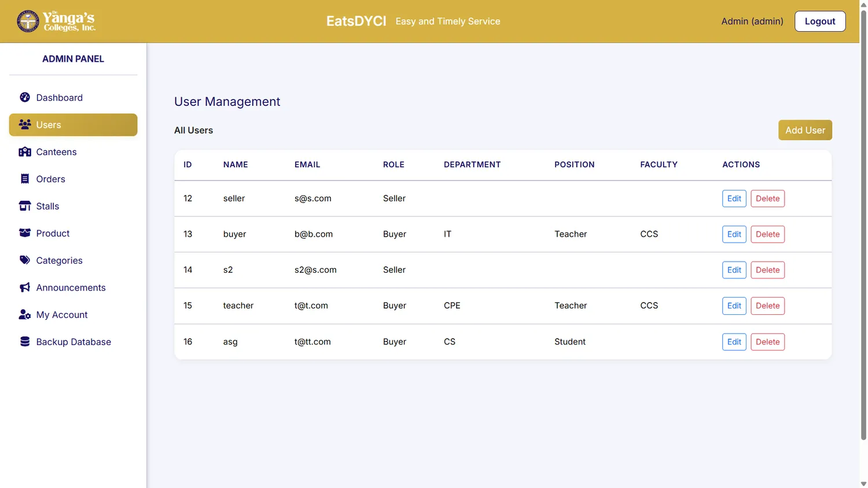Click the Logout button
This screenshot has height=488, width=868.
click(820, 21)
